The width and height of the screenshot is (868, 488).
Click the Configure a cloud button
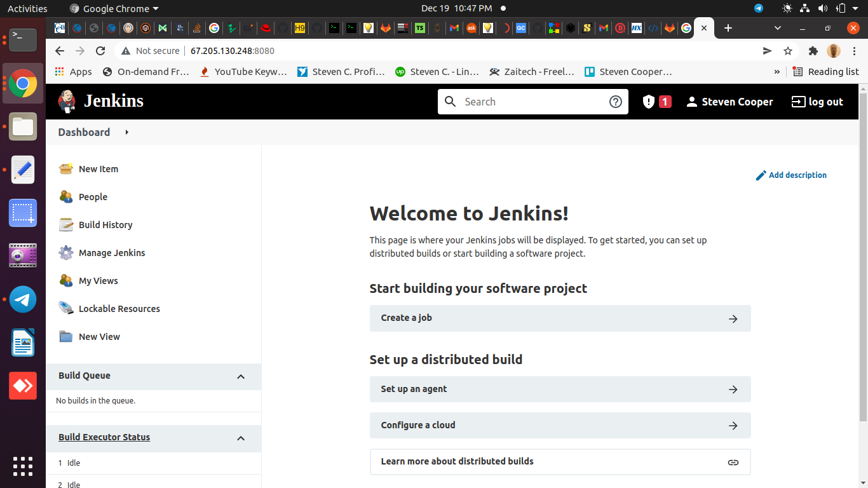pos(560,426)
